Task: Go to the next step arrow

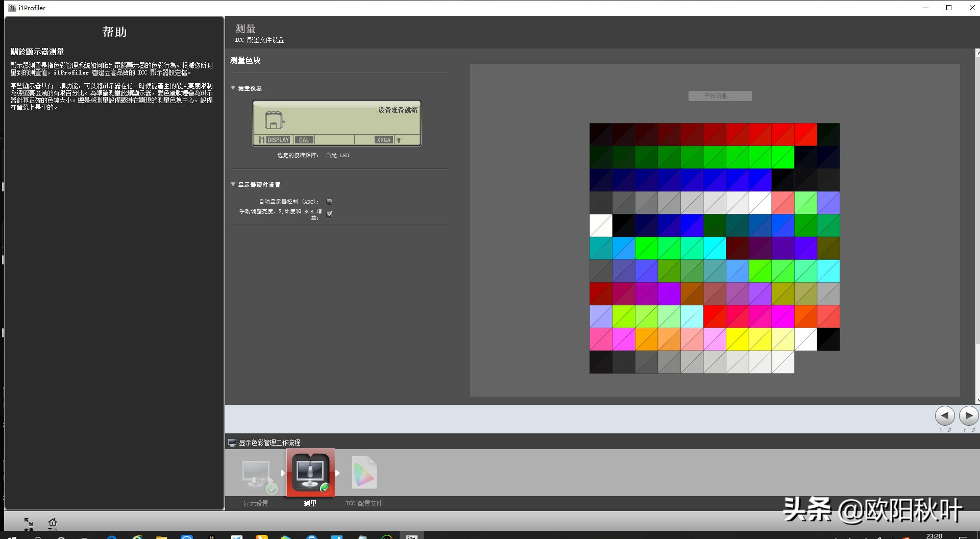Action: coord(968,416)
